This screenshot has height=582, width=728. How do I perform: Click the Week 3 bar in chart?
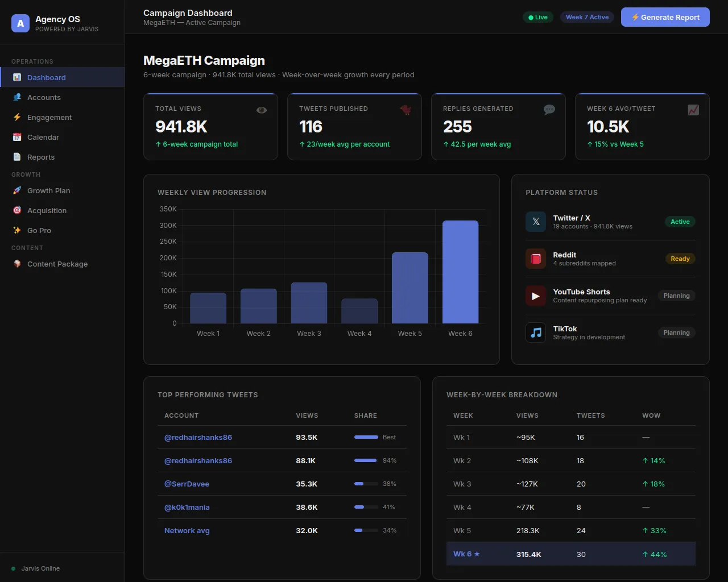click(x=309, y=303)
